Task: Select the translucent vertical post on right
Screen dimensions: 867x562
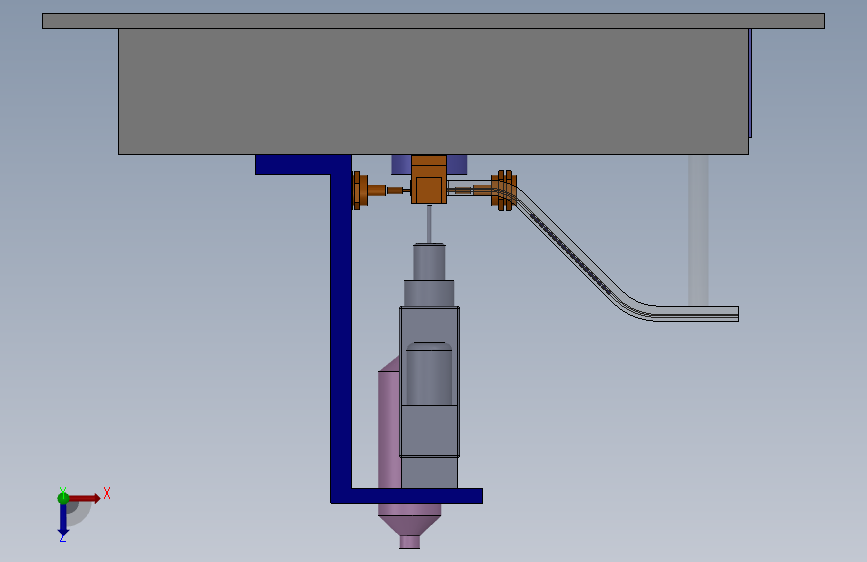Action: [698, 230]
